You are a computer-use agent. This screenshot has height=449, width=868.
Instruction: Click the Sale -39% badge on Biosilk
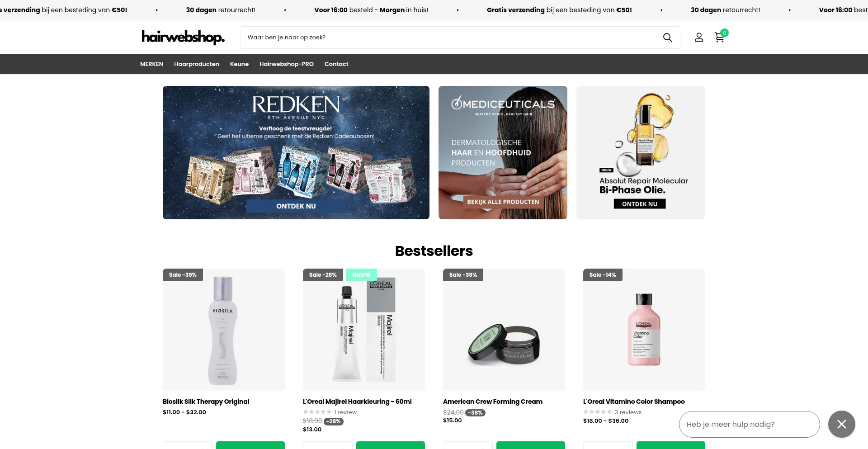click(x=183, y=275)
